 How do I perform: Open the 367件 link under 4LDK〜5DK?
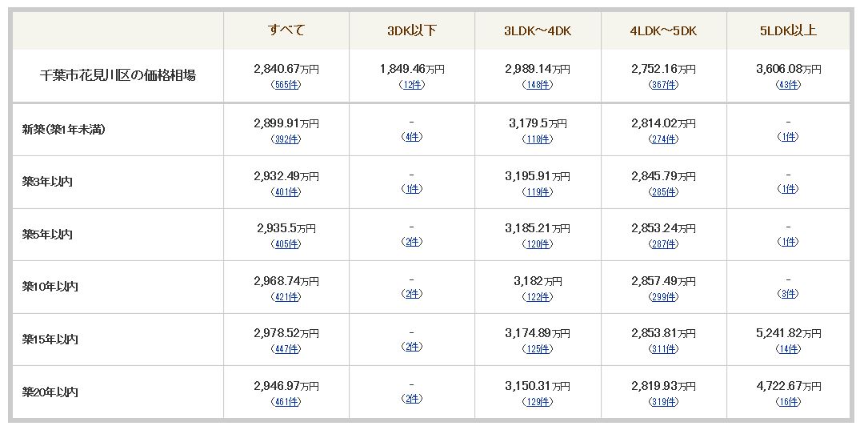pos(663,85)
